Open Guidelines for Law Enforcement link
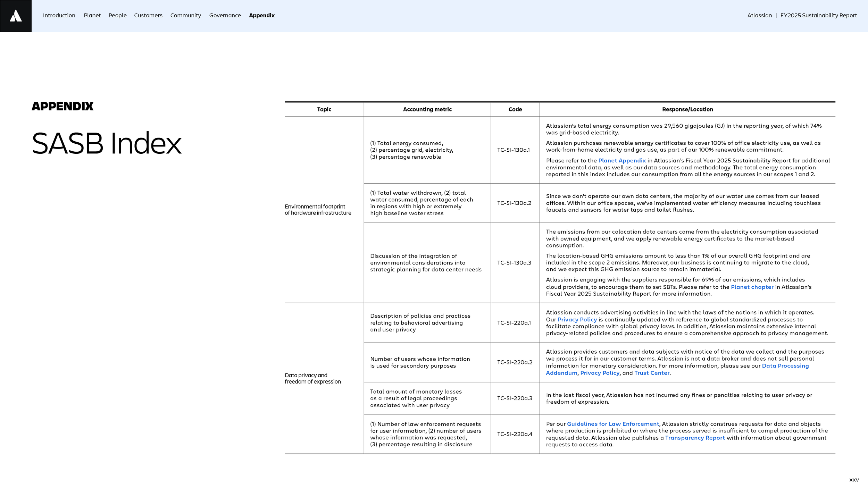This screenshot has height=488, width=868. click(x=613, y=424)
